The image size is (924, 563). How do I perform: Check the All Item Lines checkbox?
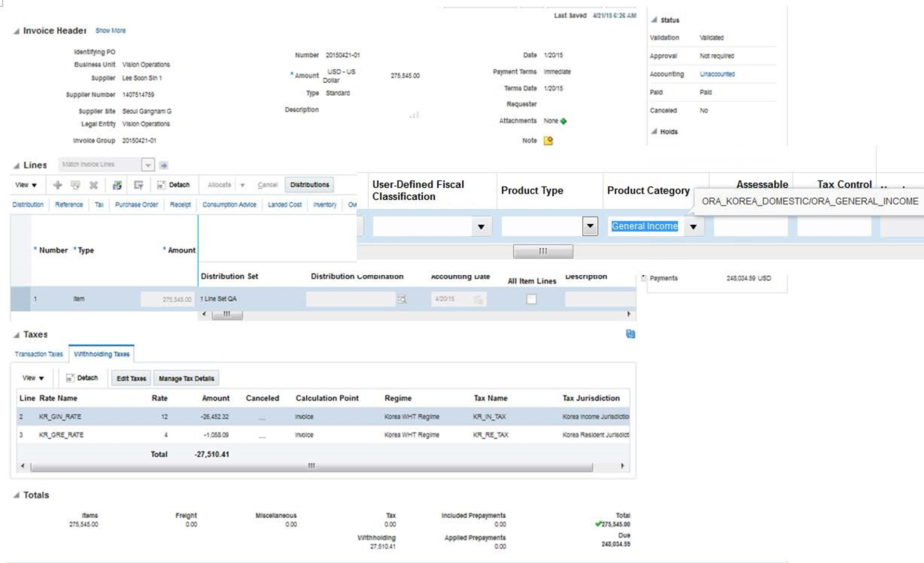[531, 299]
